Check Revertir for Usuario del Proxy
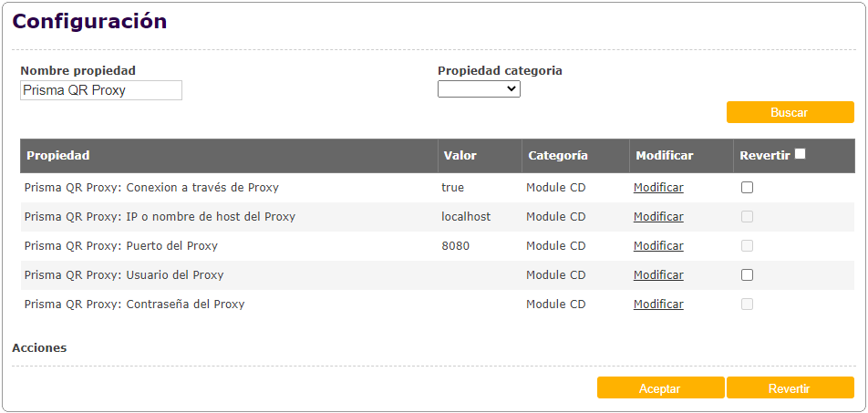The width and height of the screenshot is (868, 413). (748, 275)
